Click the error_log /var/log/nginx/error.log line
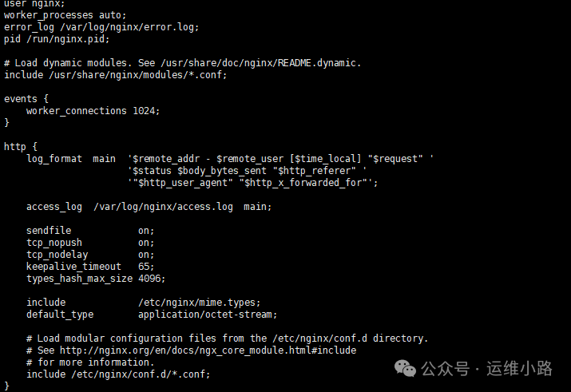571x392 pixels. point(101,27)
